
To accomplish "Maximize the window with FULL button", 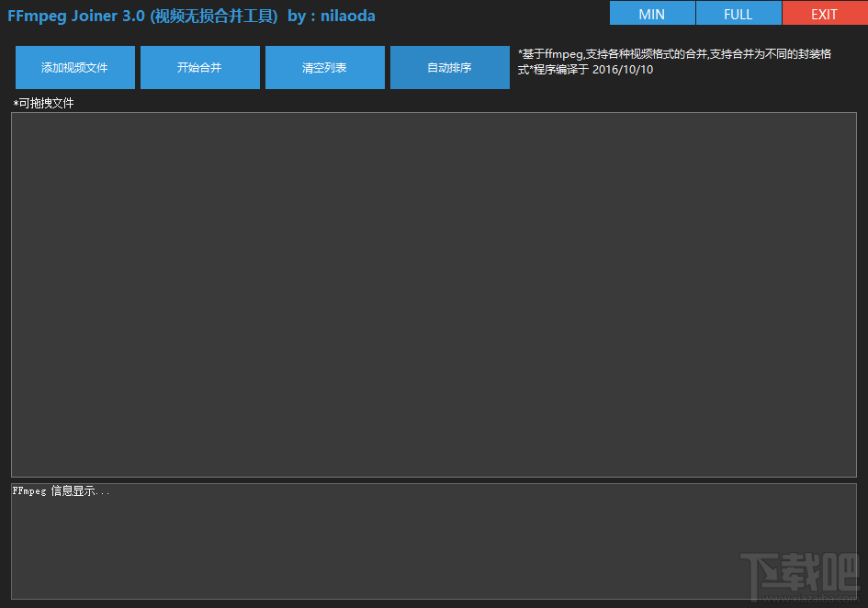I will tap(738, 13).
